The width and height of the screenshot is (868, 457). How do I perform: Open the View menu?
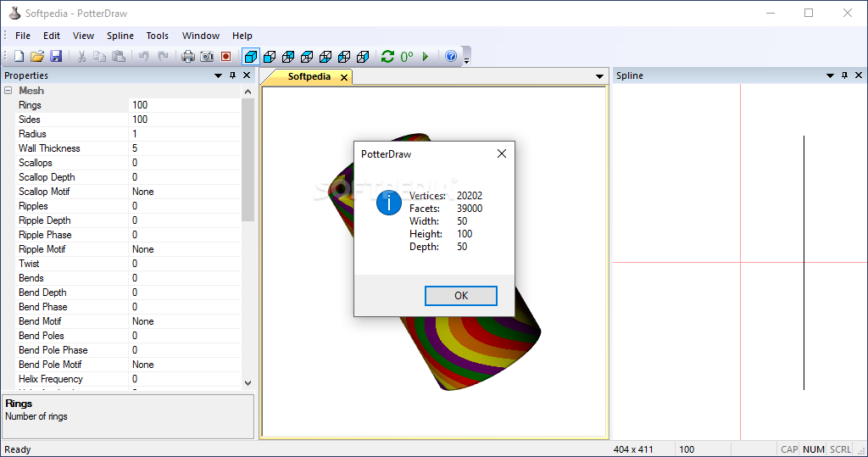(83, 36)
